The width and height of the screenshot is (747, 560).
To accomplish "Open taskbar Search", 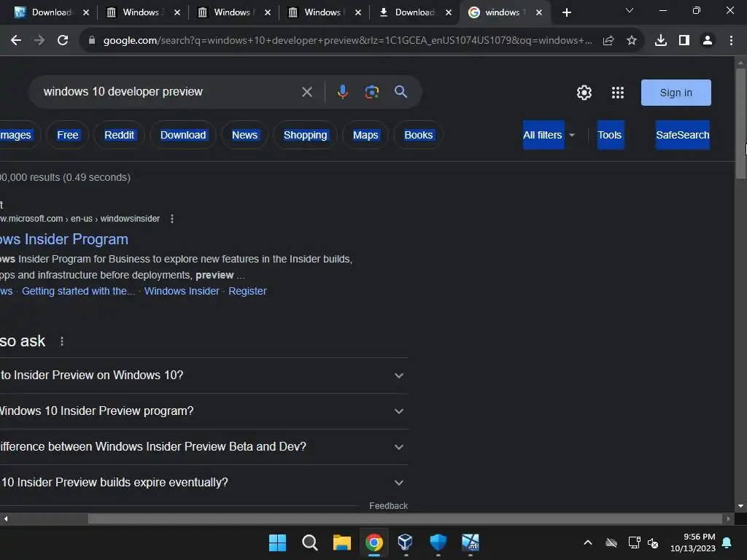I will pos(309,542).
